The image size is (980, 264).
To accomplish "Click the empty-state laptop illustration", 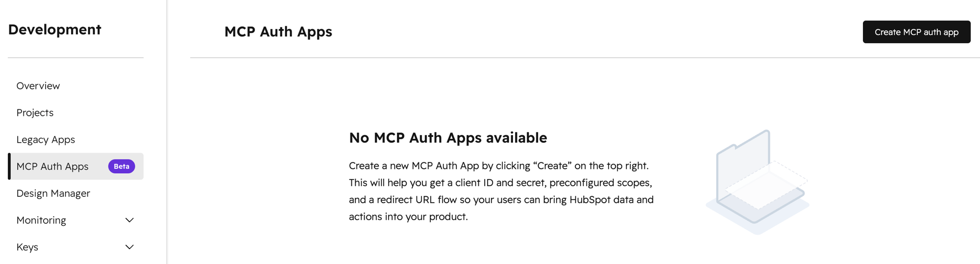I will click(x=758, y=182).
